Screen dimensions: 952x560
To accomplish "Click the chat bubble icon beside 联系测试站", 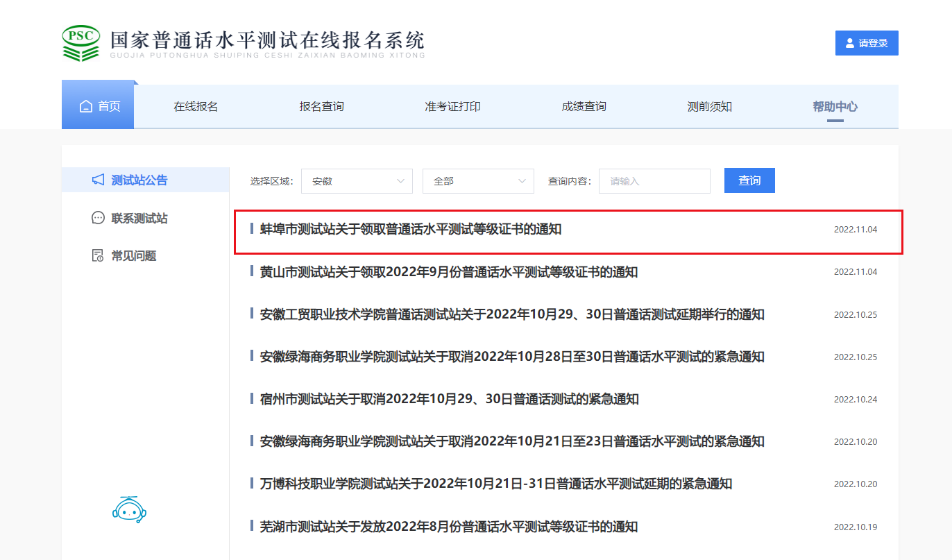I will [x=98, y=219].
